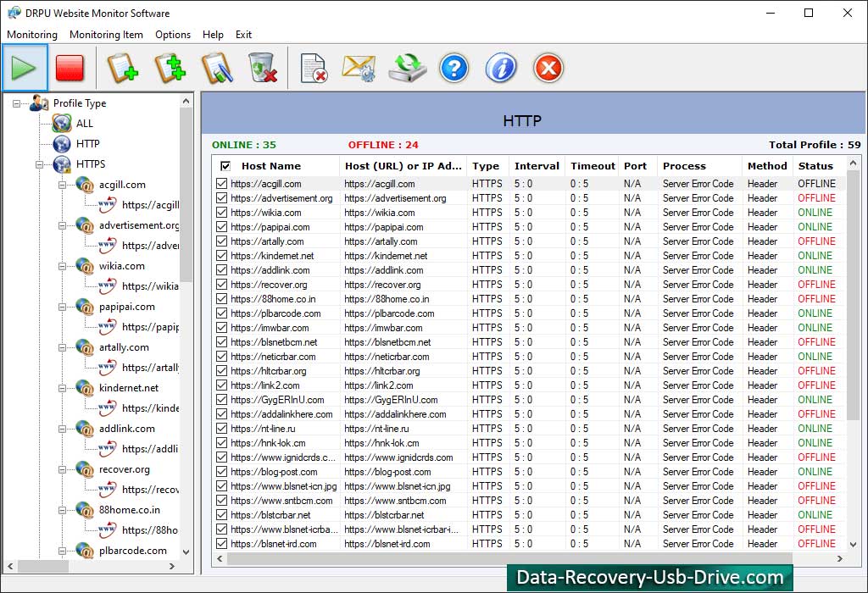Select the HTTP profile type in tree
868x593 pixels.
[x=87, y=144]
